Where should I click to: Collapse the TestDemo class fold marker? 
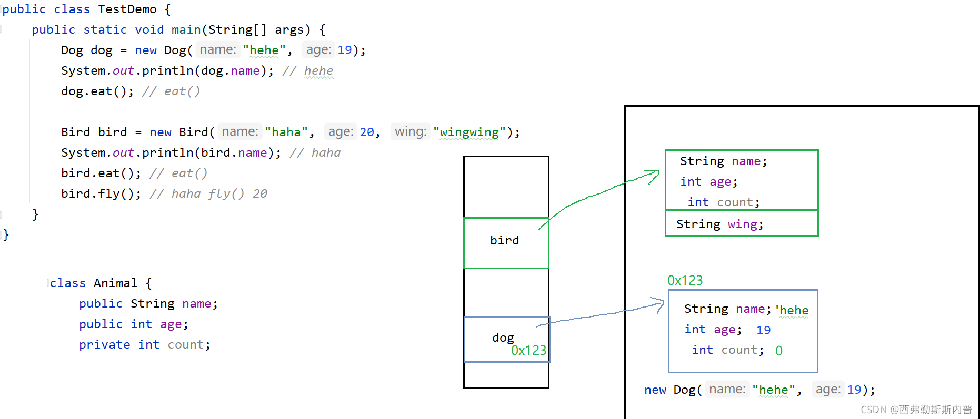click(2, 9)
